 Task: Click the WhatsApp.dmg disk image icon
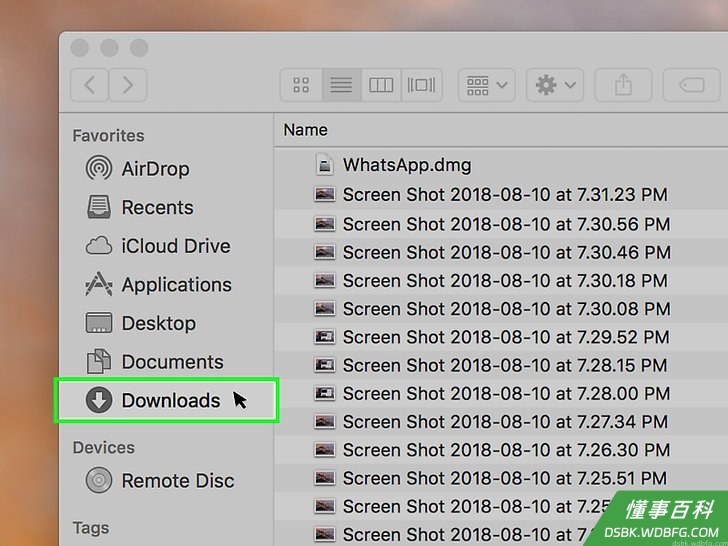click(x=325, y=165)
